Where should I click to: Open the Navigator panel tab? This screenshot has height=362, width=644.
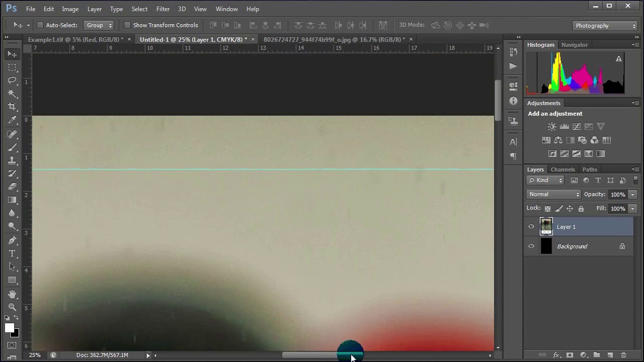[574, 45]
